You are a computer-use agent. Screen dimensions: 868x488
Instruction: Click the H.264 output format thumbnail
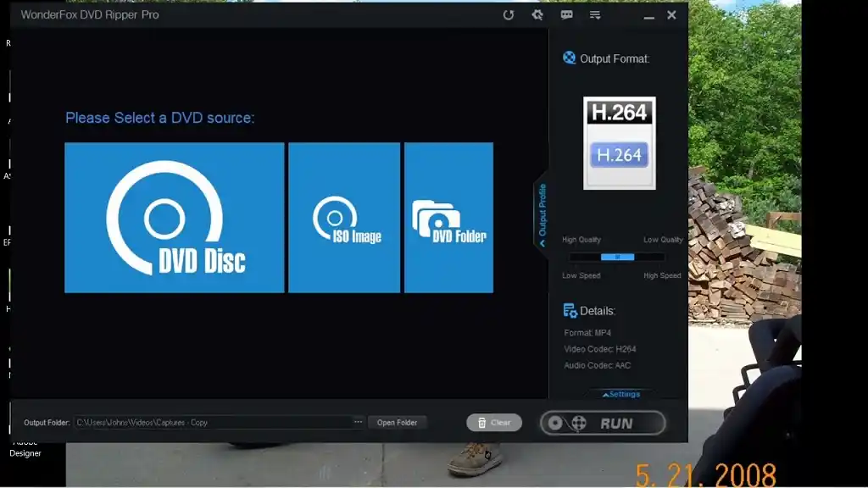coord(618,141)
